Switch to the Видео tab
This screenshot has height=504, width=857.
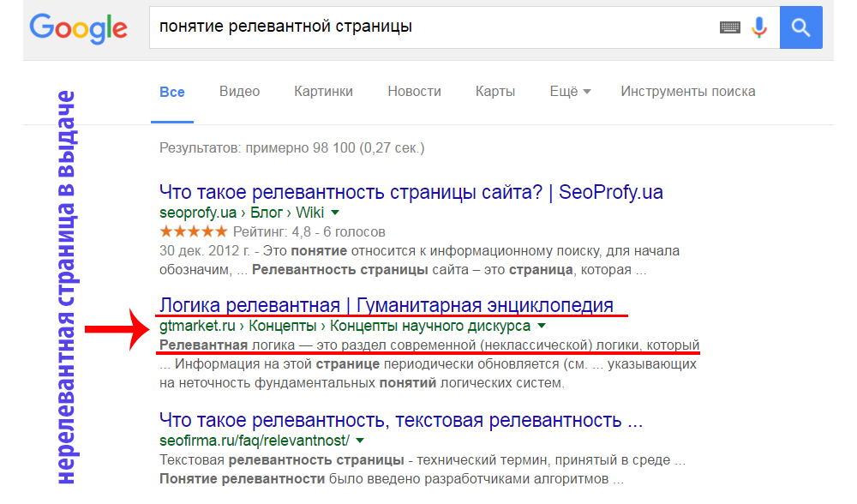239,92
